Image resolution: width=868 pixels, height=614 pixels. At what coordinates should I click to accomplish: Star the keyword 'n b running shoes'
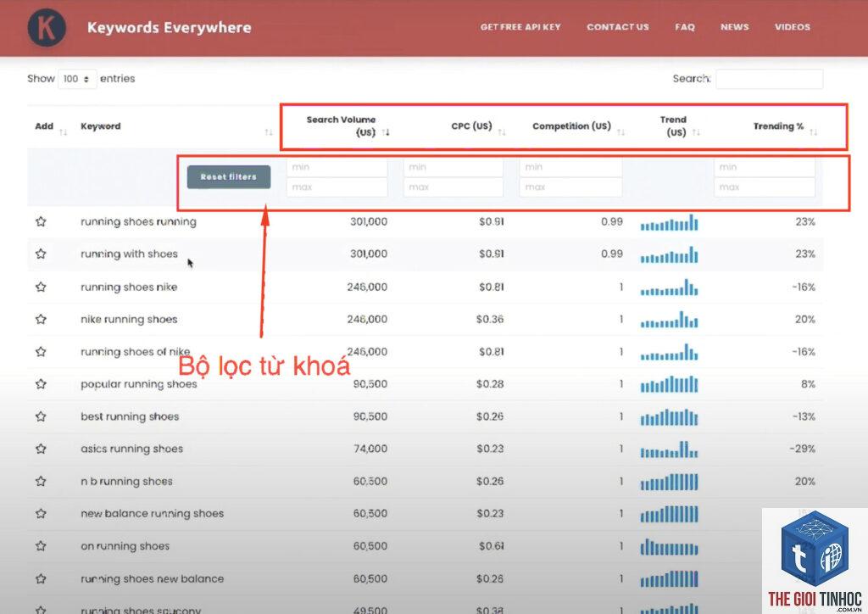click(x=41, y=481)
